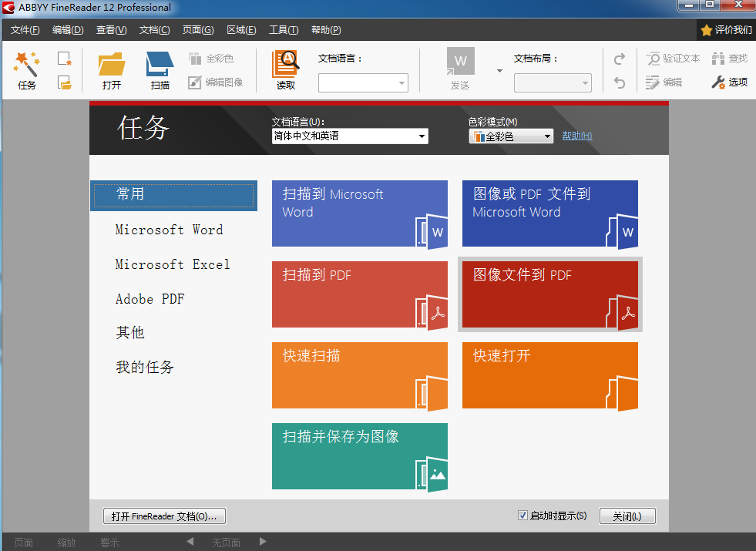Select the 任务 (Tasks) wizard icon

pyautogui.click(x=25, y=68)
